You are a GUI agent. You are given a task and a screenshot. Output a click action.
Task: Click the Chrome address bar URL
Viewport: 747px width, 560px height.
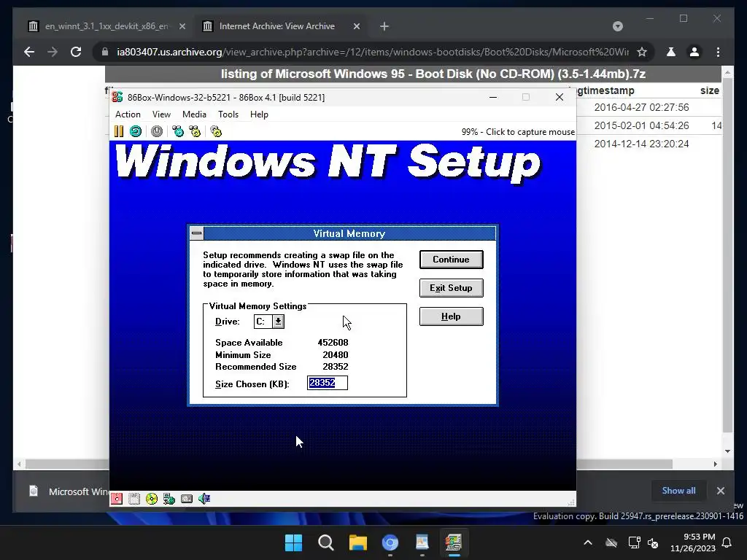(371, 52)
